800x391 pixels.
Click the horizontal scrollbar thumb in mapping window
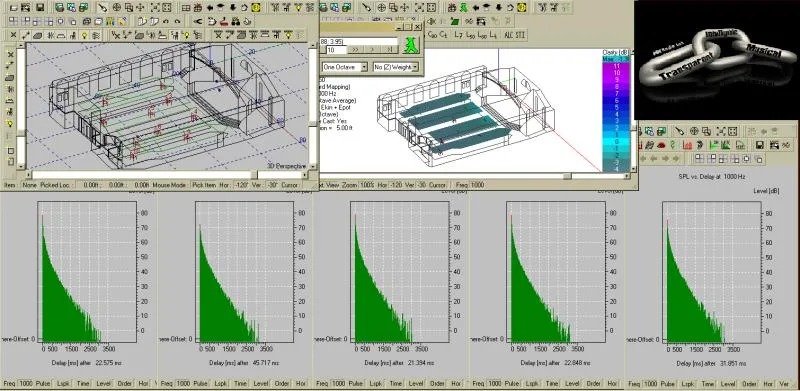pos(567,176)
